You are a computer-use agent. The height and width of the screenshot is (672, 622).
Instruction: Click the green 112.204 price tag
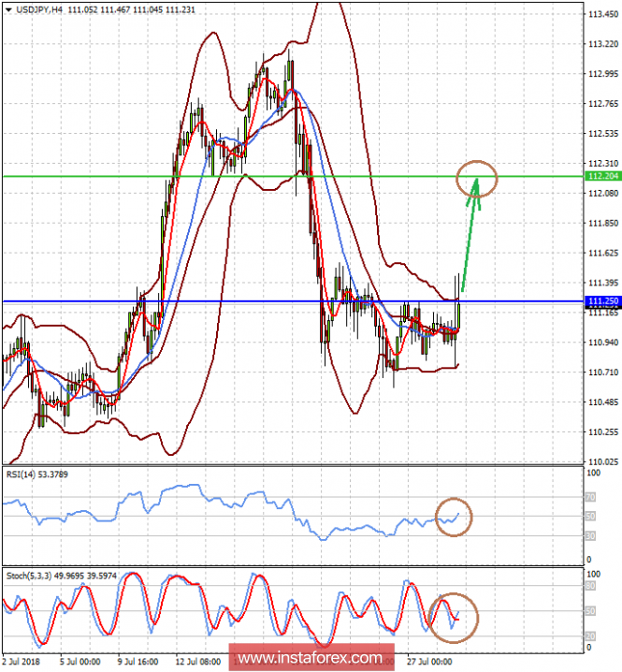click(601, 176)
